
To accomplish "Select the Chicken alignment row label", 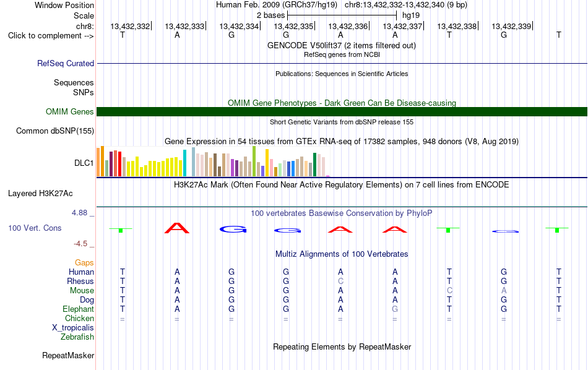I will [79, 318].
